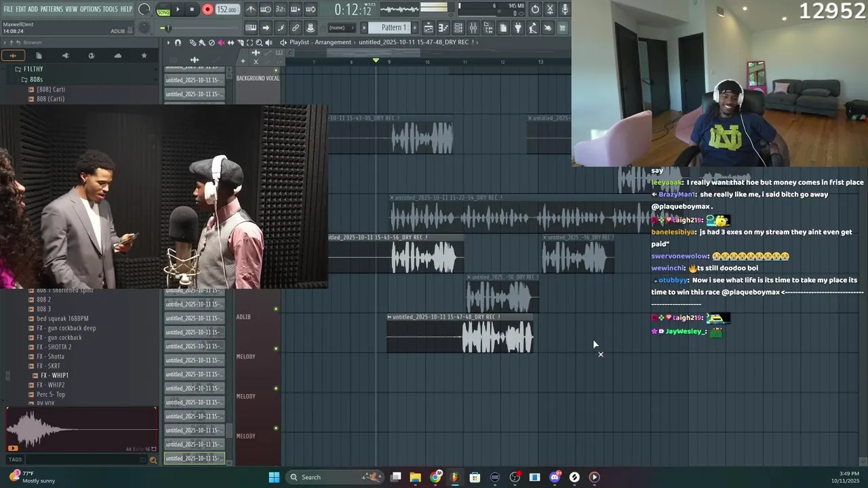Screen dimensions: 868x488
Task: Select the FX - gun cockback deep sample
Action: [66, 328]
